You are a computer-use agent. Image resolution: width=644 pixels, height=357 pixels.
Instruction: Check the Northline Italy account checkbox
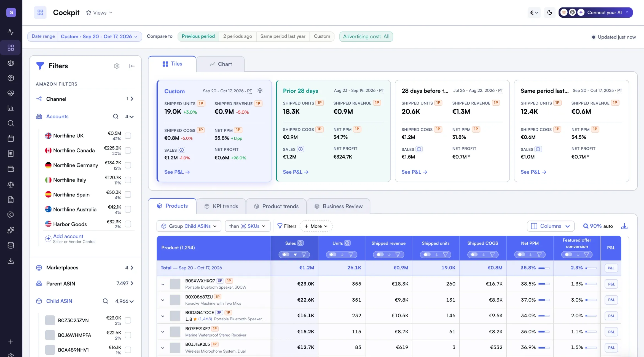point(128,180)
